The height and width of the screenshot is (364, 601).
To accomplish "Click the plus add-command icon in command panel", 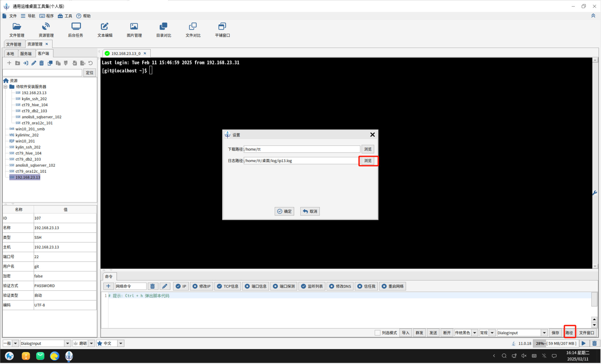I will pos(108,286).
